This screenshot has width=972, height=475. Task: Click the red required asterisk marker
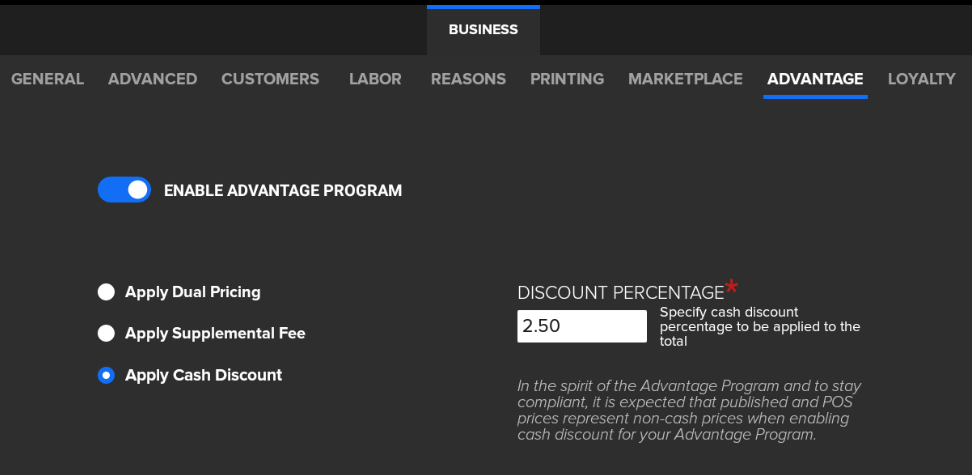tap(732, 287)
